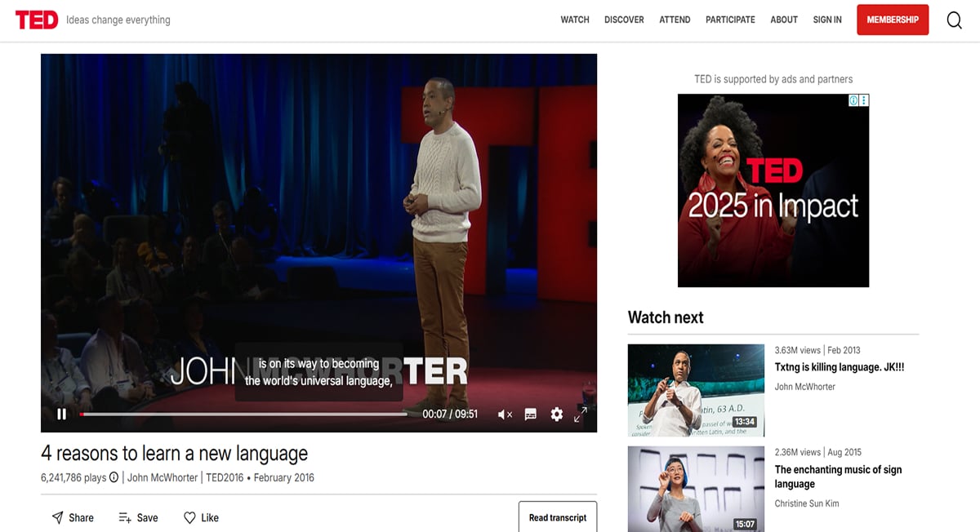Screen dimensions: 980x532
Task: Open ad choices icon on advertisement
Action: pyautogui.click(x=853, y=100)
